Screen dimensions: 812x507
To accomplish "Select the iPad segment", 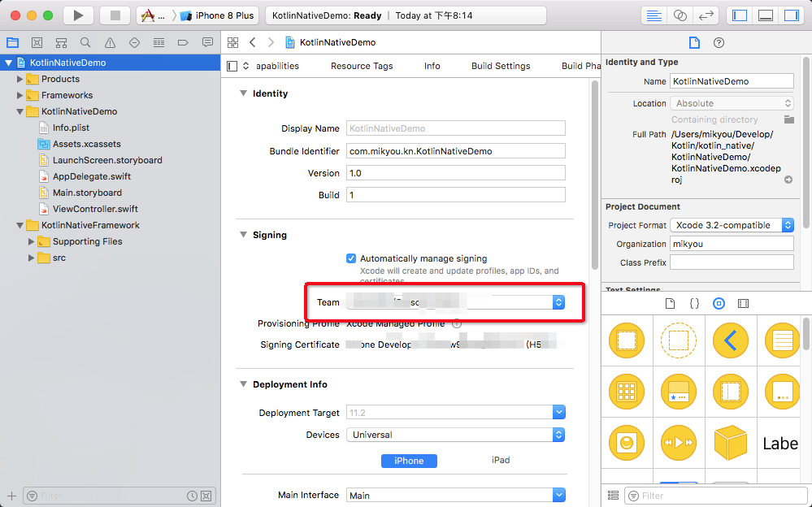I will [501, 461].
